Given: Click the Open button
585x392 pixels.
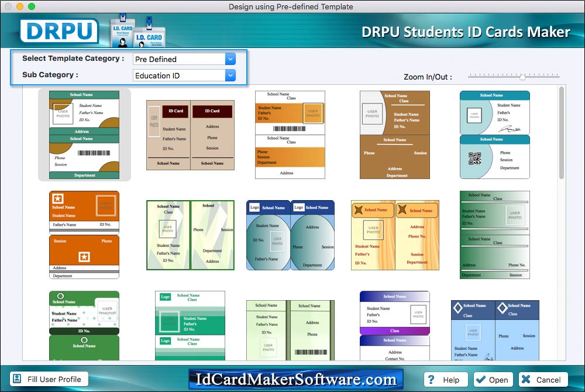Looking at the screenshot, I should (x=493, y=379).
